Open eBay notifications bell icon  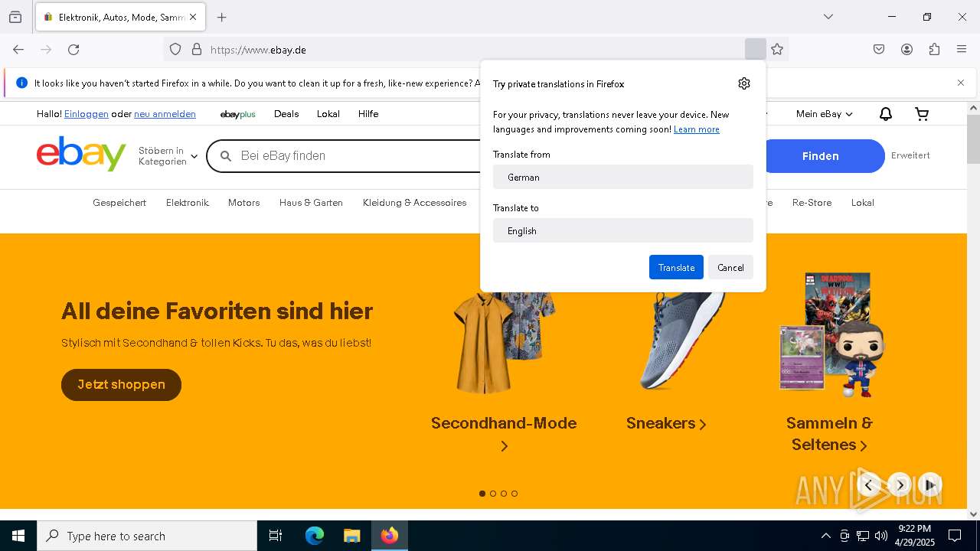pos(886,114)
